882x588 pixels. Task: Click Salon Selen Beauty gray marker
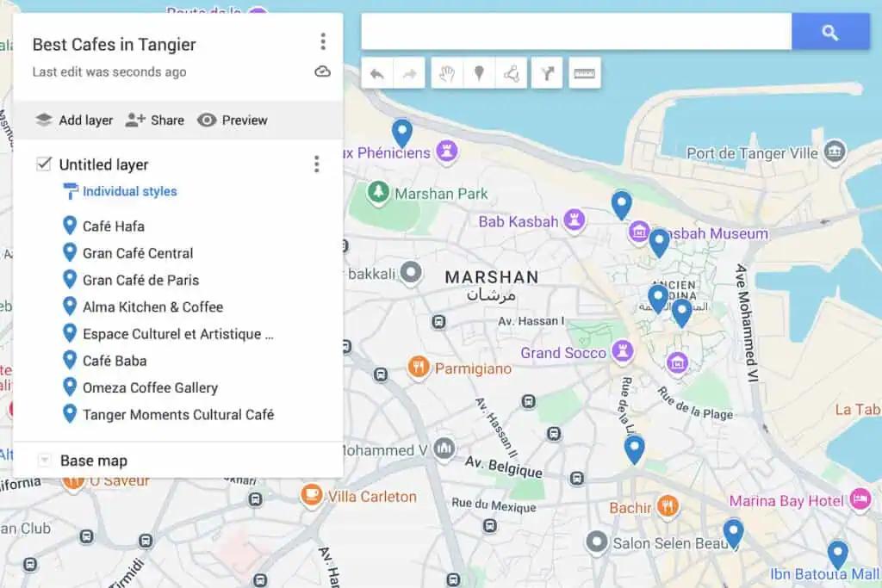point(597,542)
